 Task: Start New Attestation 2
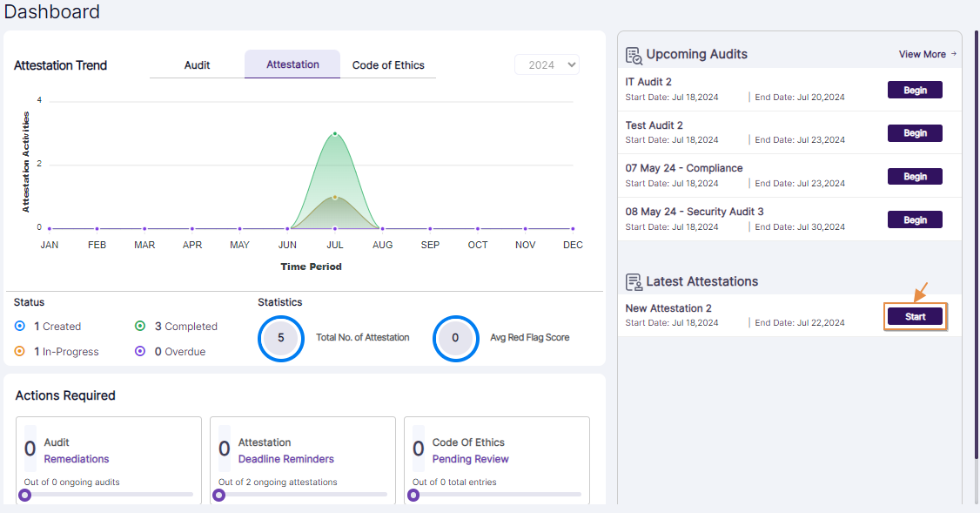pyautogui.click(x=915, y=316)
